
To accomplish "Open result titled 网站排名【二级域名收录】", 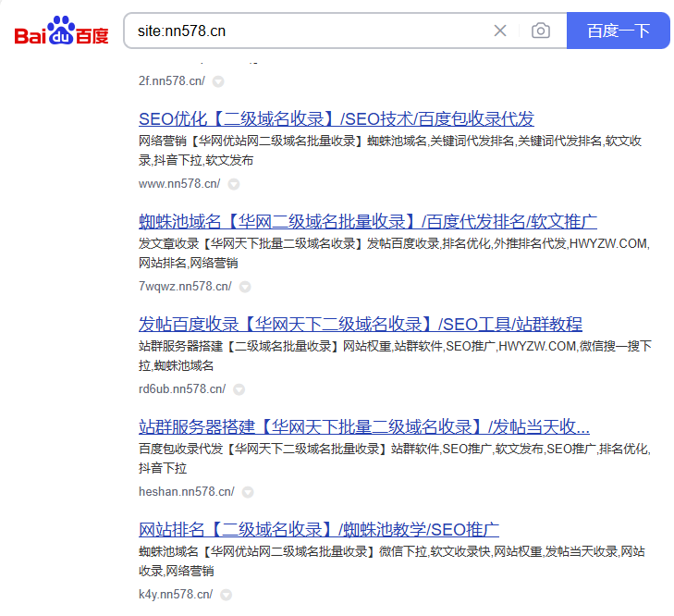I will (319, 529).
